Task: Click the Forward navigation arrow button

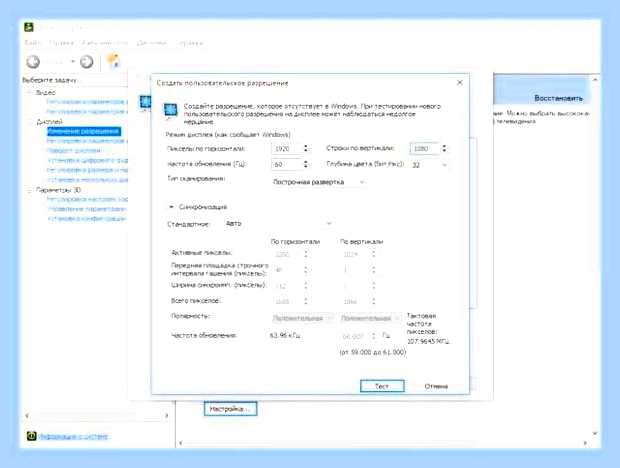Action: [x=87, y=62]
